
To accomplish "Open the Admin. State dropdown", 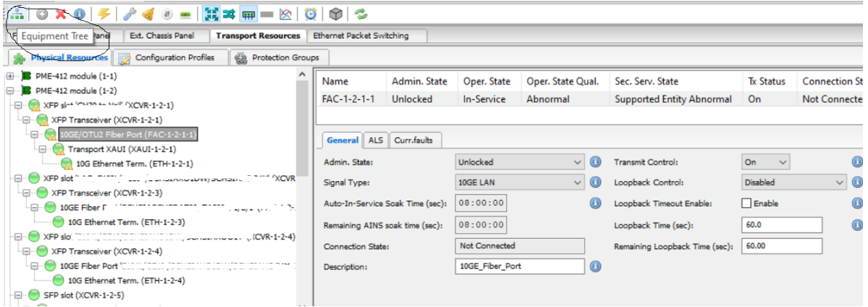I will click(x=519, y=162).
